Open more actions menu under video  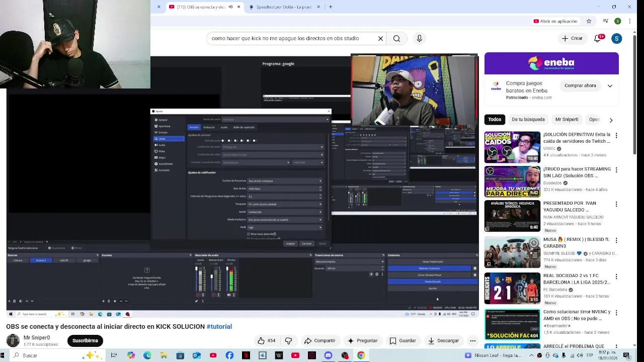click(472, 340)
